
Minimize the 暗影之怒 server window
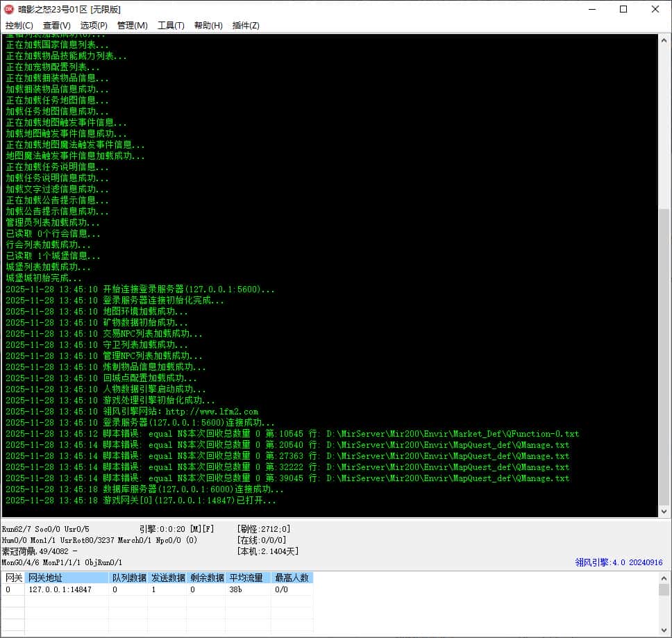[x=592, y=9]
